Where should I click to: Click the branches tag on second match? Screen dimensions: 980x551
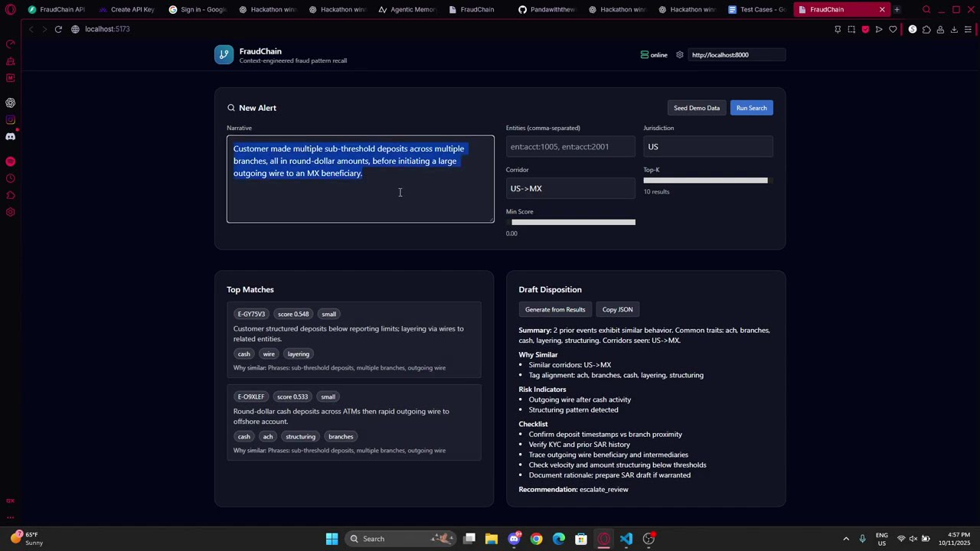pyautogui.click(x=341, y=436)
